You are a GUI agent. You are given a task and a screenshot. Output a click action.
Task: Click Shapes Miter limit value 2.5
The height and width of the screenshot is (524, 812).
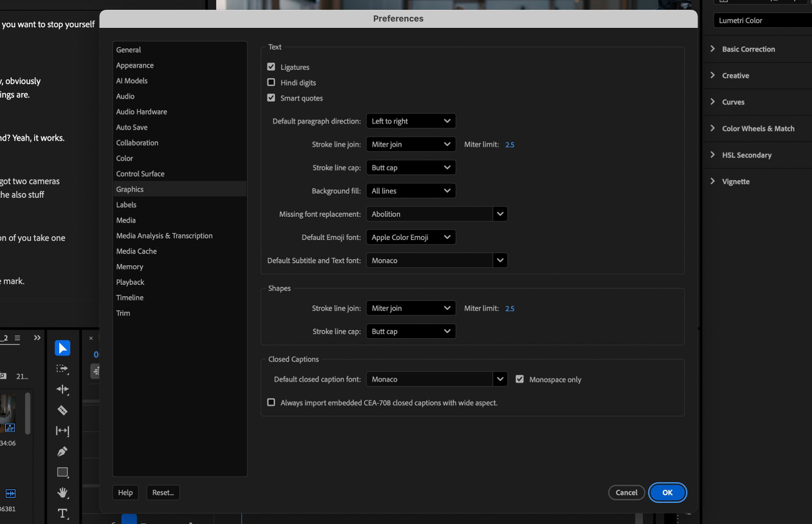[x=510, y=309]
